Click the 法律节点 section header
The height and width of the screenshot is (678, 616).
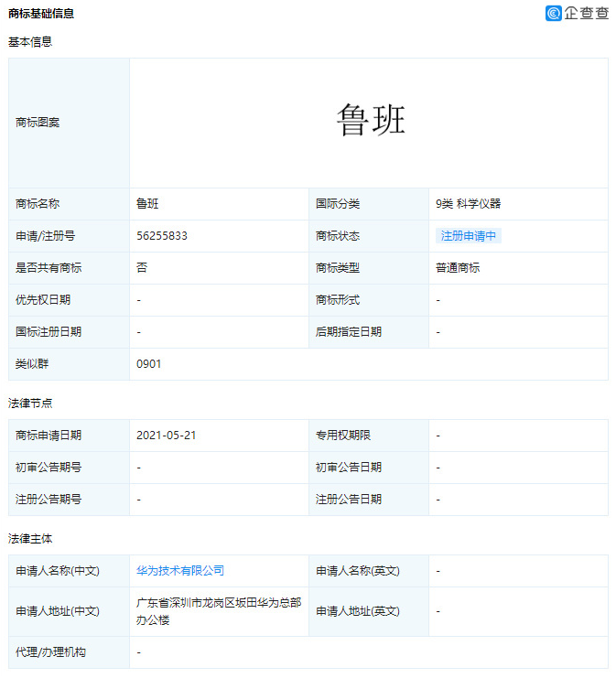pyautogui.click(x=30, y=404)
